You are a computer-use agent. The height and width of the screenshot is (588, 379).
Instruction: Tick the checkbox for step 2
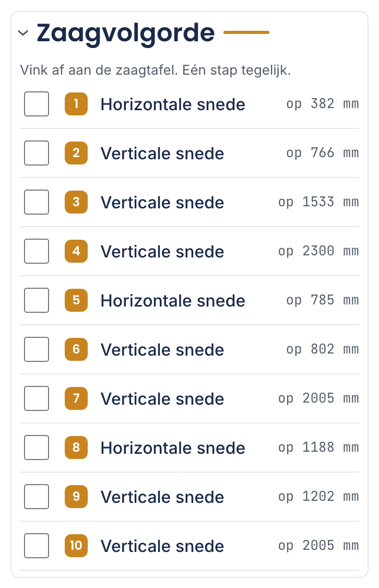click(x=37, y=153)
